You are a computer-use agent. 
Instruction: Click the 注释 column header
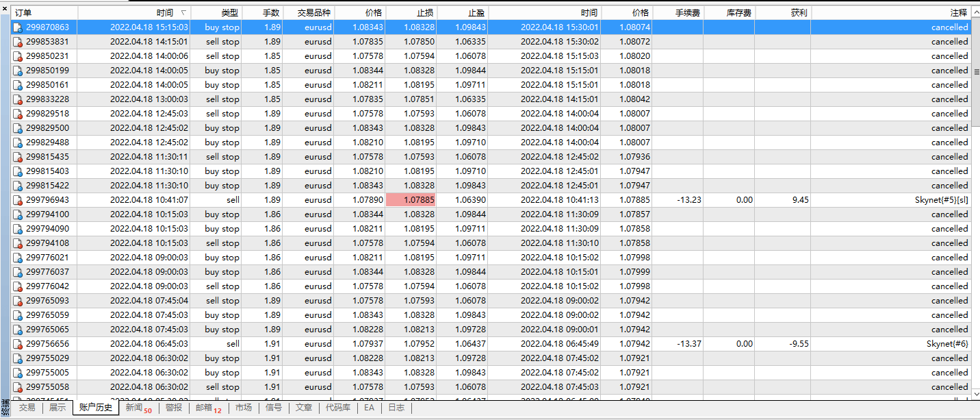pyautogui.click(x=958, y=13)
